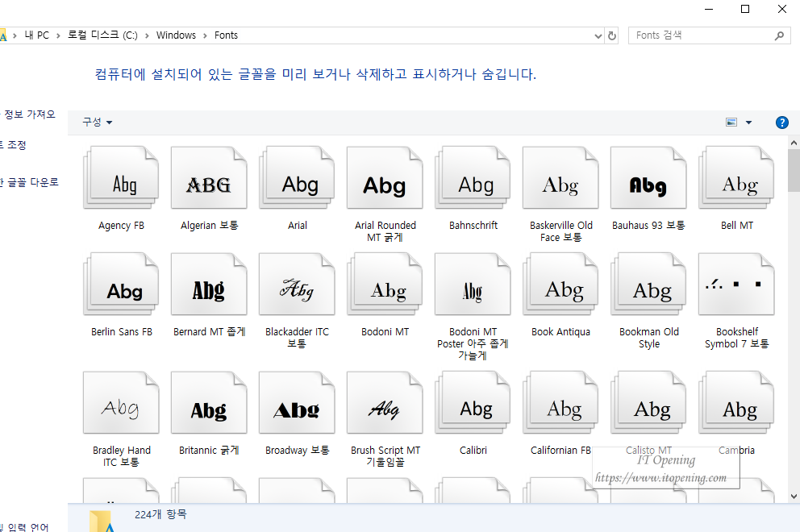Click the scrollbar down arrow

tap(794, 497)
